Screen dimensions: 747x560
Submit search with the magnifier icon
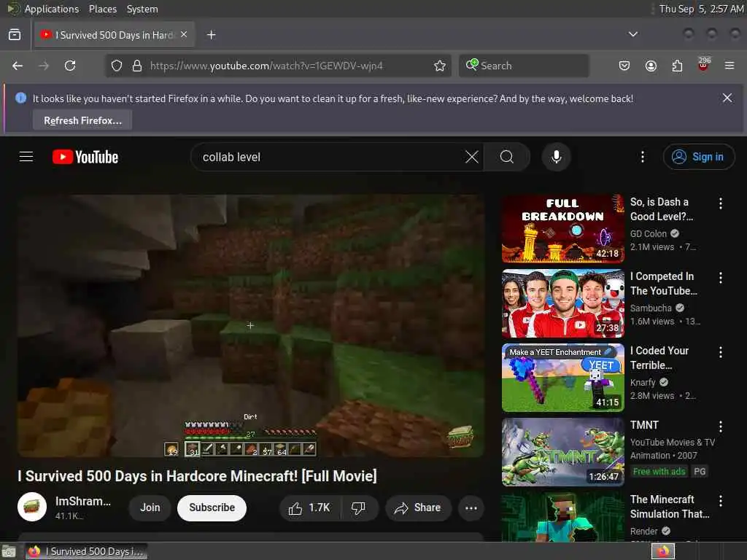(x=507, y=157)
